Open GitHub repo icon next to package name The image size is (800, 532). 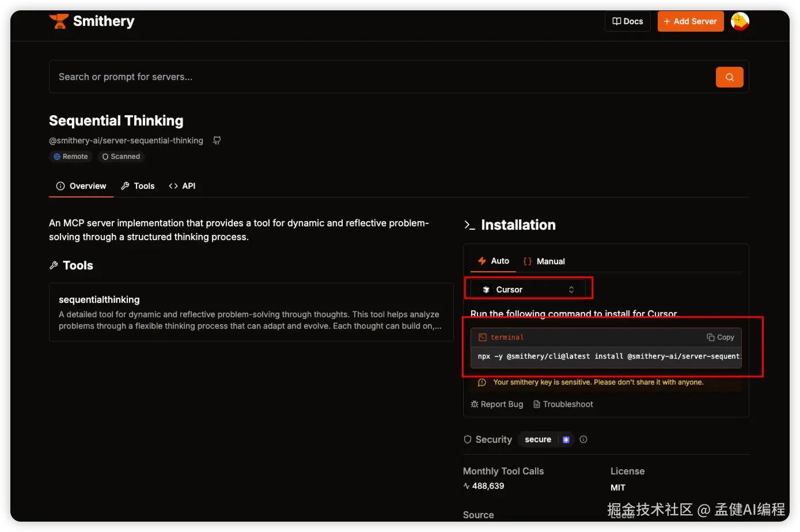[217, 140]
